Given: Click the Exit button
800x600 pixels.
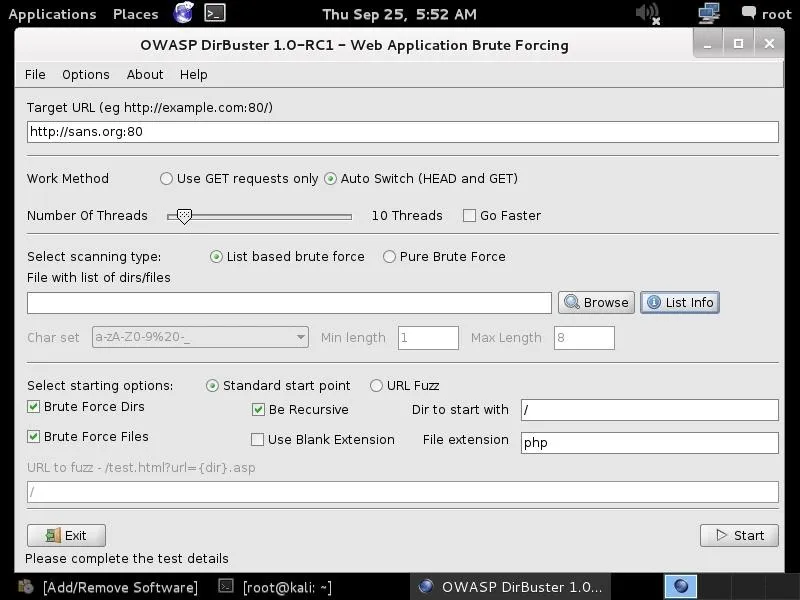Looking at the screenshot, I should coord(66,535).
